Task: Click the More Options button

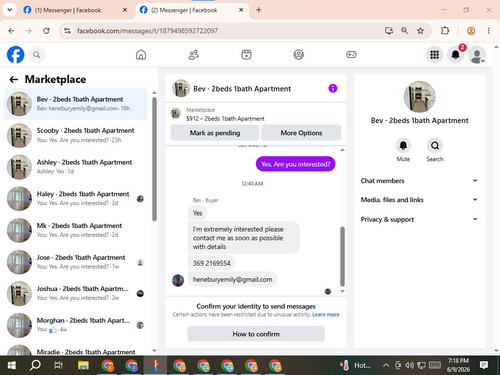Action: [301, 133]
